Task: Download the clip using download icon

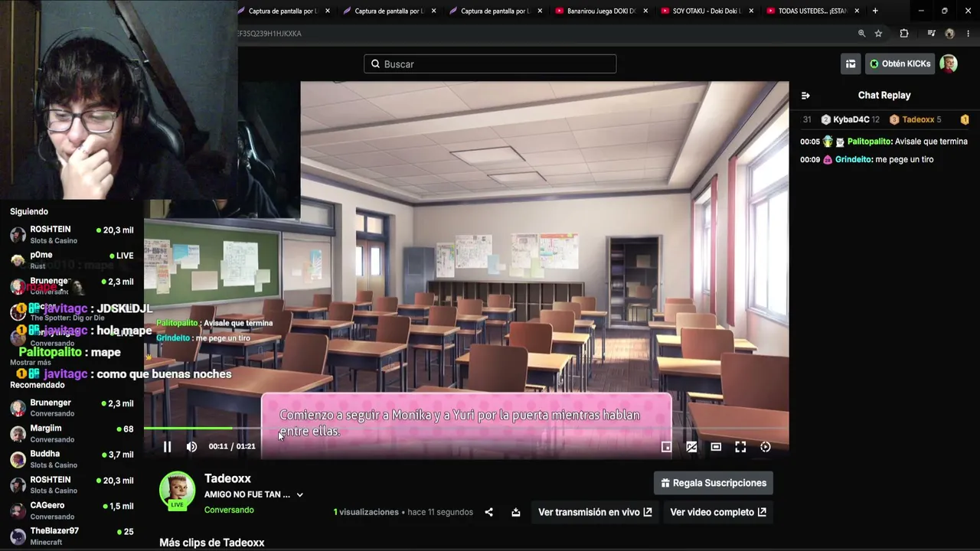Action: [515, 512]
